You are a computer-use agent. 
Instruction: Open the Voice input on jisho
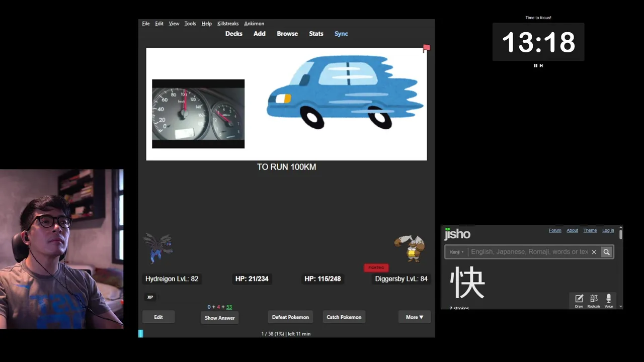tap(609, 301)
